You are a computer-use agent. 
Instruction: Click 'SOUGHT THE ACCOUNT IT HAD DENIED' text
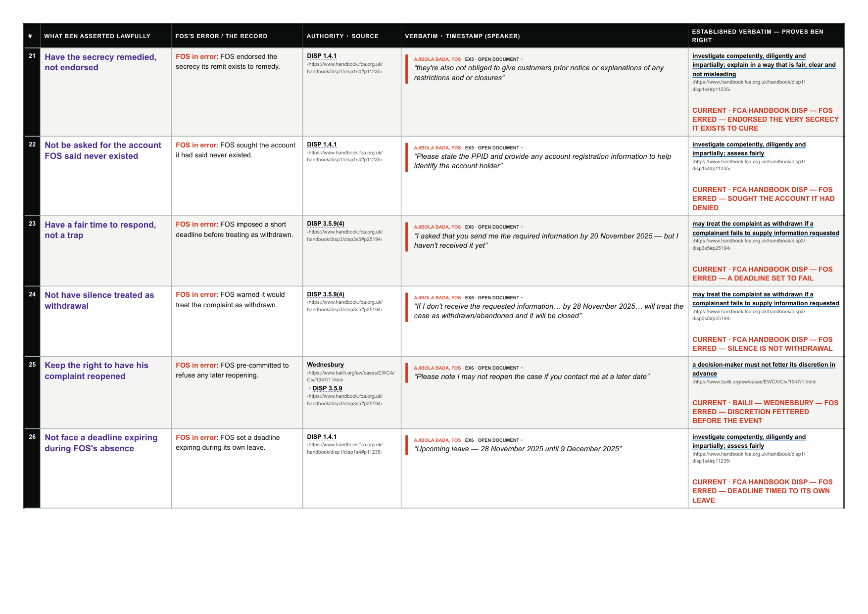coord(764,203)
